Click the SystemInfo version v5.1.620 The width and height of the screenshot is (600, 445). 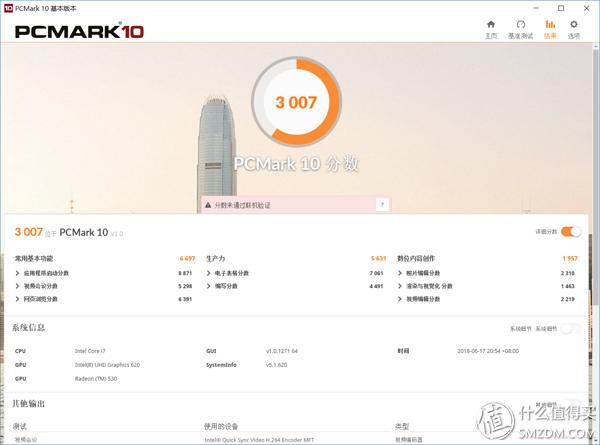point(276,365)
